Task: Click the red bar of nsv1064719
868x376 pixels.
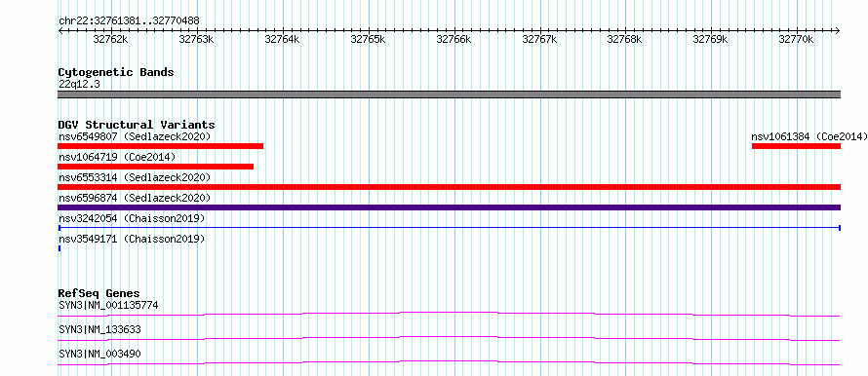Action: pyautogui.click(x=155, y=167)
